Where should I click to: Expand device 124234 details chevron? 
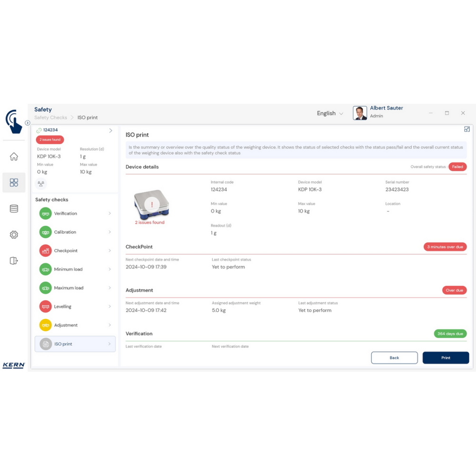tap(110, 130)
